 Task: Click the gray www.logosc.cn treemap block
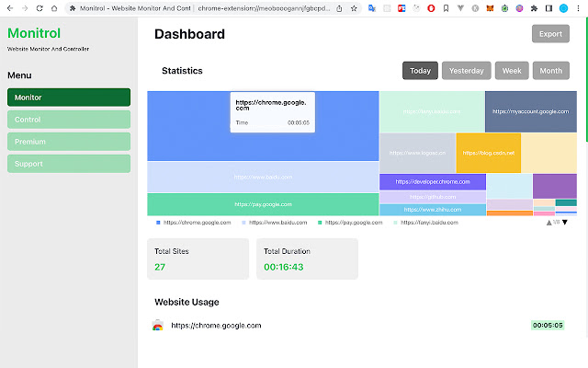(x=417, y=153)
